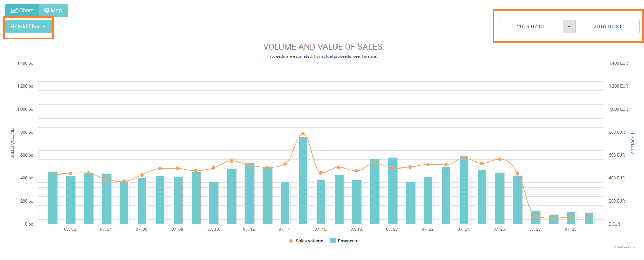The image size is (644, 260).
Task: Click the Proceeds bar for 07. 20.
Action: point(392,191)
